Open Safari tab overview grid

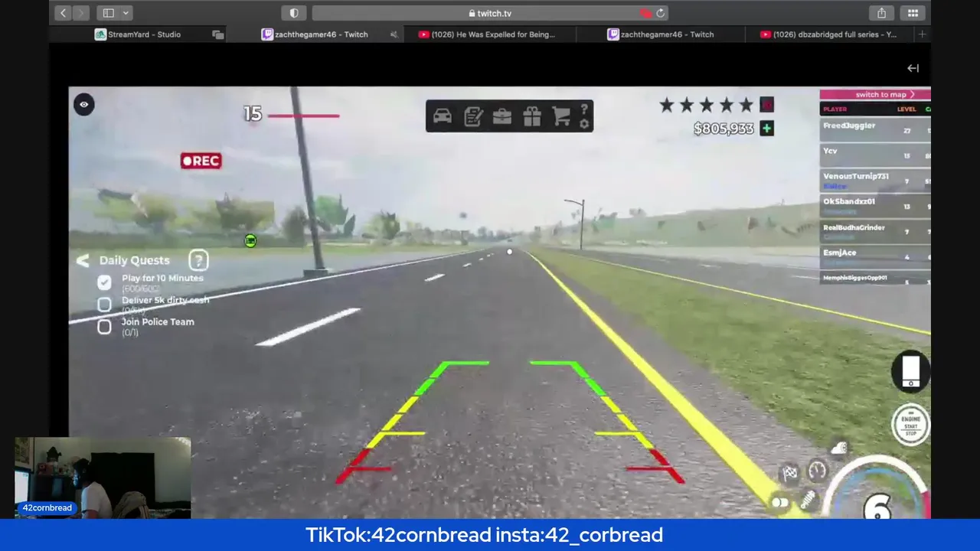click(x=913, y=13)
